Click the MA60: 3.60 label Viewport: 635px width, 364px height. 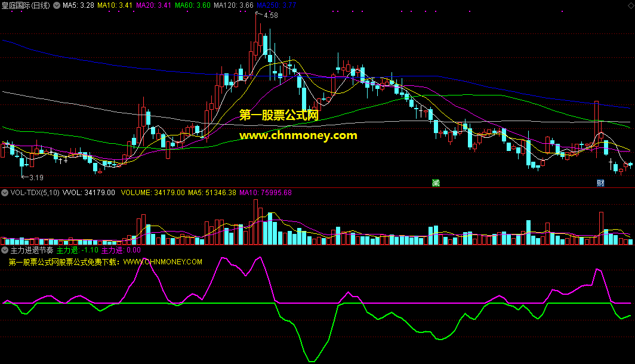[x=193, y=5]
